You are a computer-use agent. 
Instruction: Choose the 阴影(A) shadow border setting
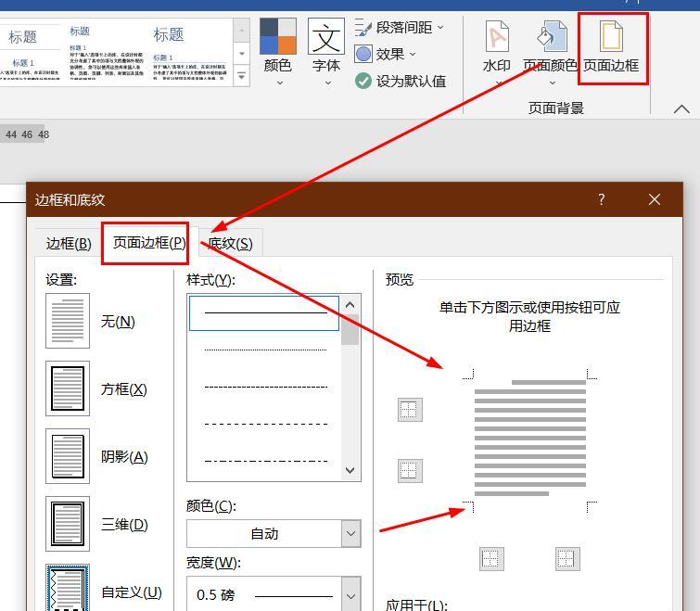[x=68, y=456]
